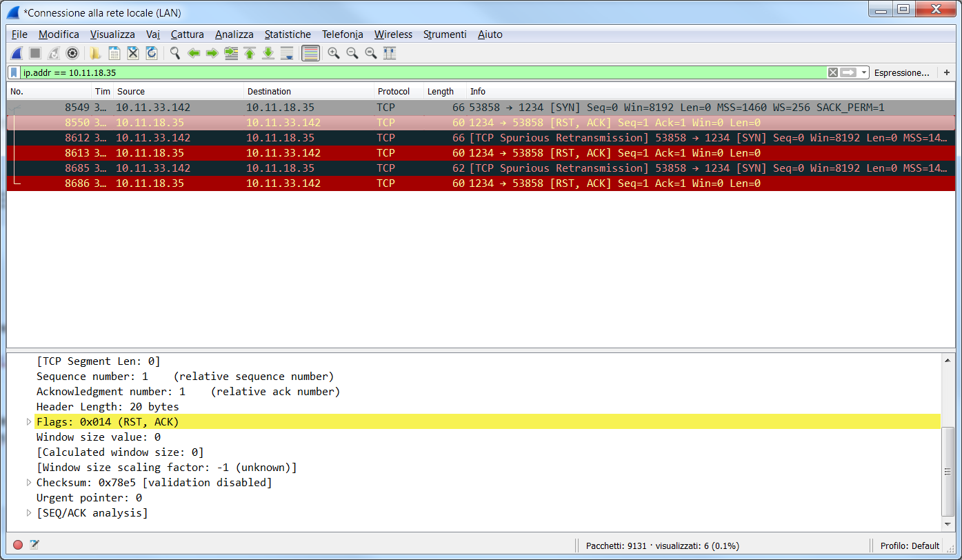
Task: Click the display filter input field
Action: point(422,72)
